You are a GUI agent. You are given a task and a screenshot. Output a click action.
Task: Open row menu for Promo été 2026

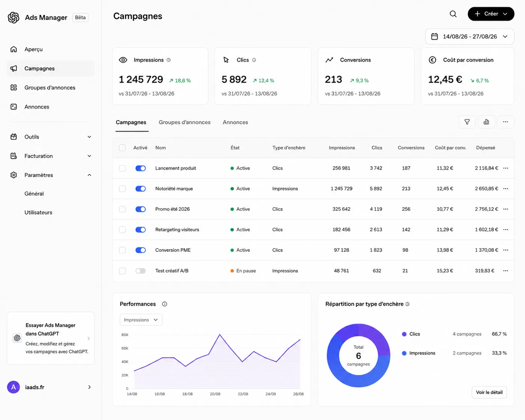click(x=506, y=209)
